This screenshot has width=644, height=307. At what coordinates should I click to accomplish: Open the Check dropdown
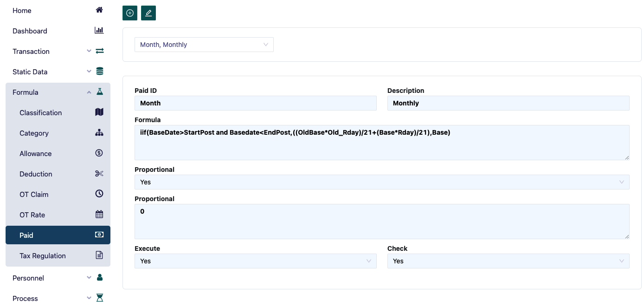508,261
